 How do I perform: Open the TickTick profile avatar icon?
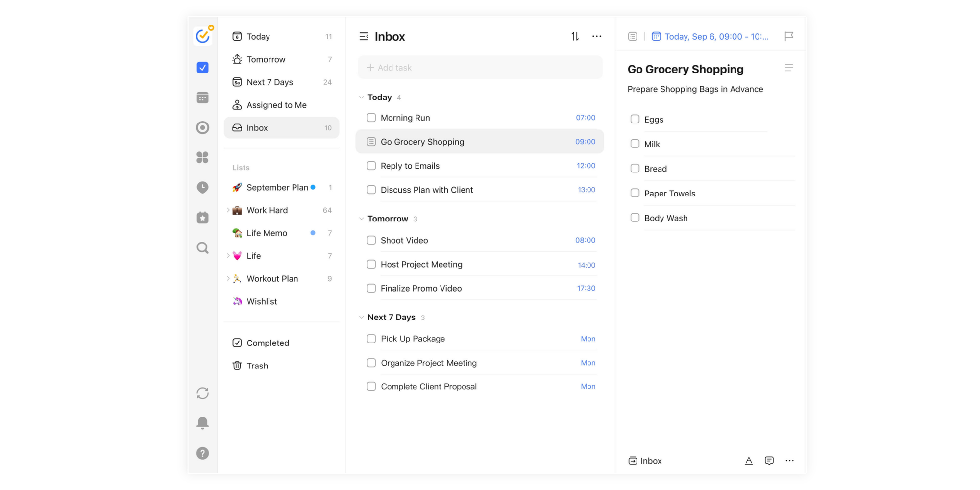pos(203,36)
